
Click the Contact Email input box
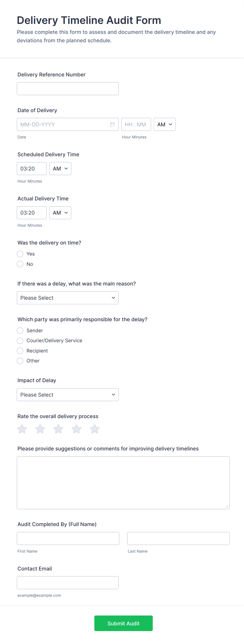click(x=68, y=583)
